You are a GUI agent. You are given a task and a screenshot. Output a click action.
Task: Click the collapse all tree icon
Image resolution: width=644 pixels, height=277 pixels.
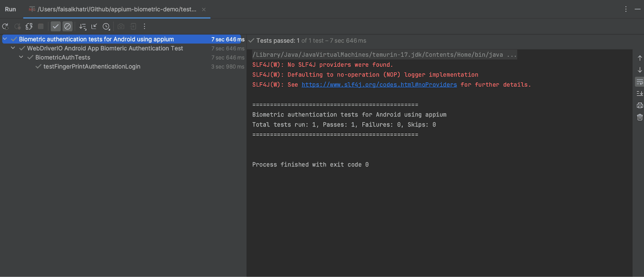coord(94,26)
